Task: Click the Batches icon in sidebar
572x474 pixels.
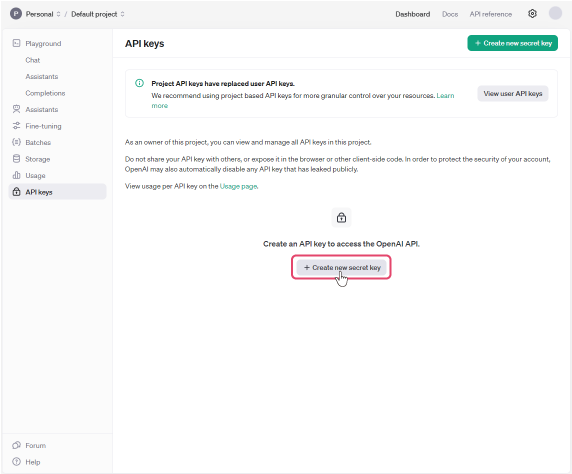Action: click(16, 142)
